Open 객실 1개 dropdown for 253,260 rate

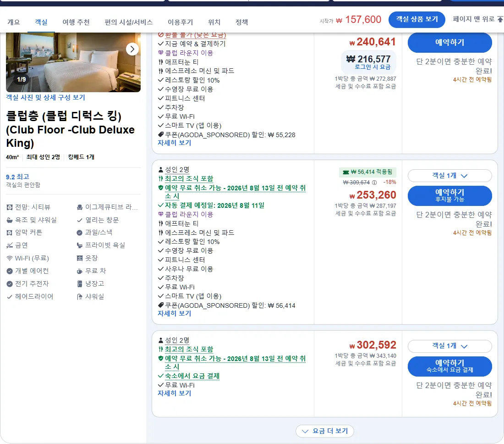(449, 176)
